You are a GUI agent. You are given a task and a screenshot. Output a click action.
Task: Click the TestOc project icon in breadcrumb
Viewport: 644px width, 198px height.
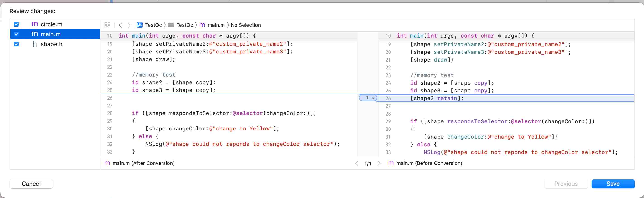click(140, 25)
